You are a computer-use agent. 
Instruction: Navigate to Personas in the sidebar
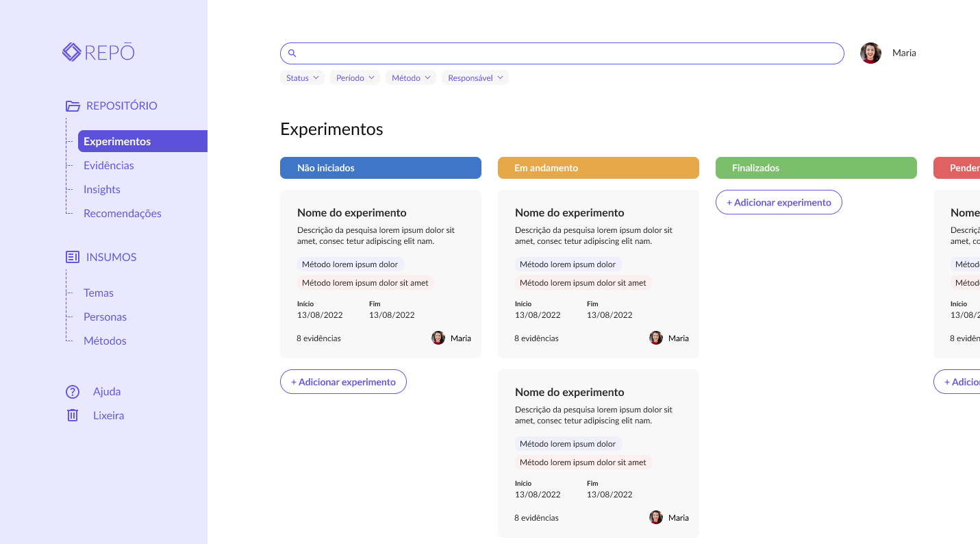(x=105, y=317)
